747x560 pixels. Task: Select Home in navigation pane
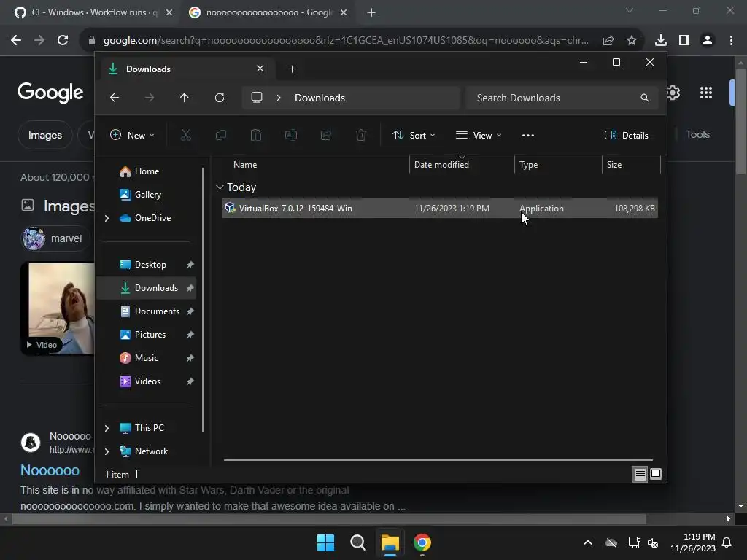pyautogui.click(x=147, y=171)
